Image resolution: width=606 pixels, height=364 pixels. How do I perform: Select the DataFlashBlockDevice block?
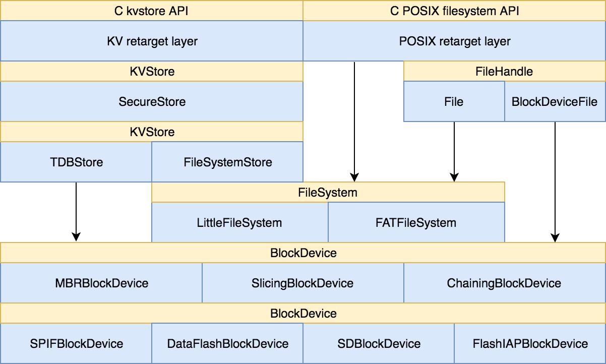(227, 343)
